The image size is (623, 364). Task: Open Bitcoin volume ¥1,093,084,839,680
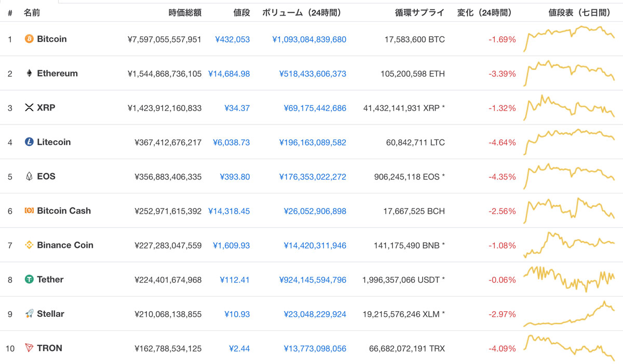[309, 39]
